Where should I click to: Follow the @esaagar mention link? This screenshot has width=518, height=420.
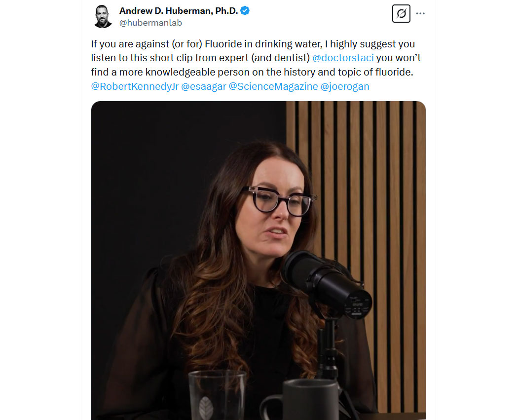tap(203, 86)
